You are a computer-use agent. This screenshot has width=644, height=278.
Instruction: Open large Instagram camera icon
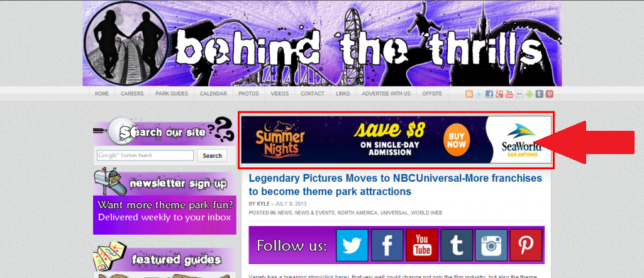(491, 245)
